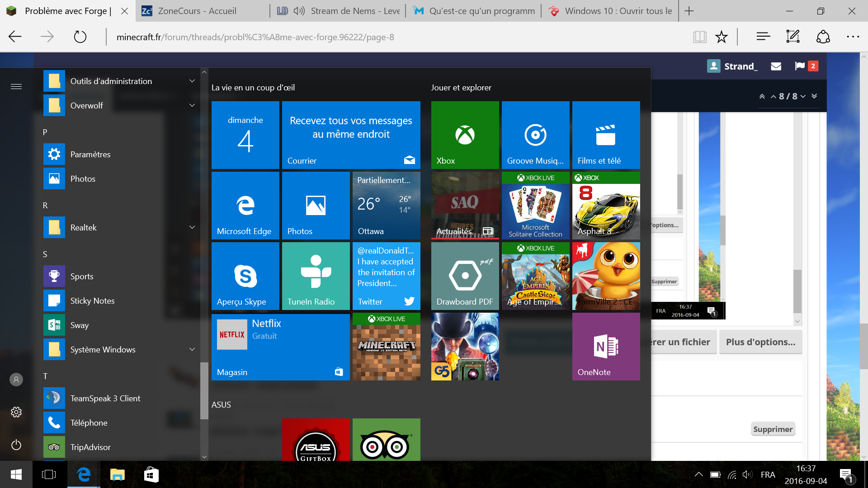Launch TuneIn Radio tile
Screen dimensions: 868x488
316,276
